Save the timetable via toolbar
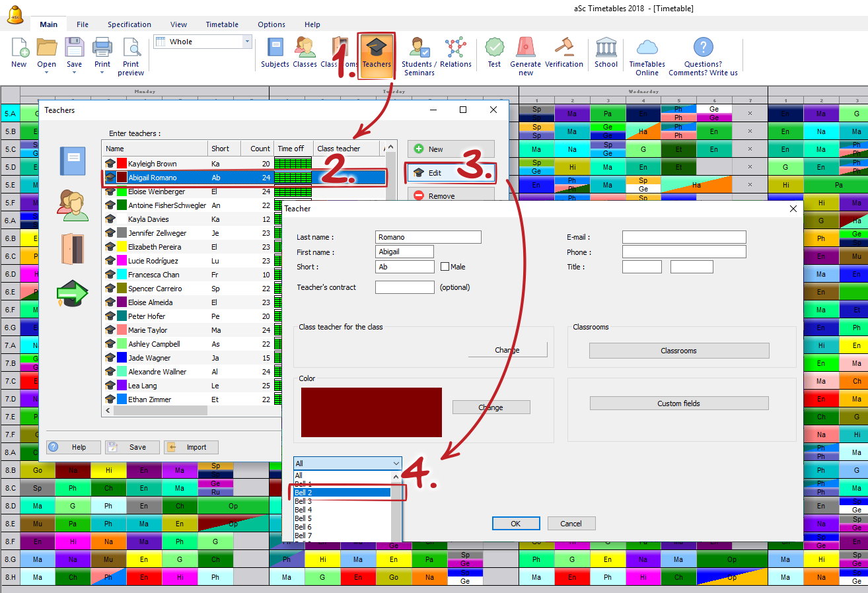The width and height of the screenshot is (868, 593). [74, 49]
